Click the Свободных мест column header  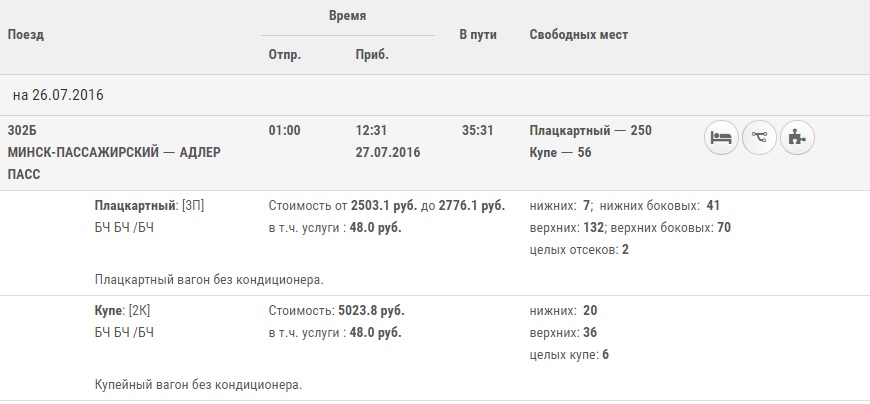[x=578, y=35]
